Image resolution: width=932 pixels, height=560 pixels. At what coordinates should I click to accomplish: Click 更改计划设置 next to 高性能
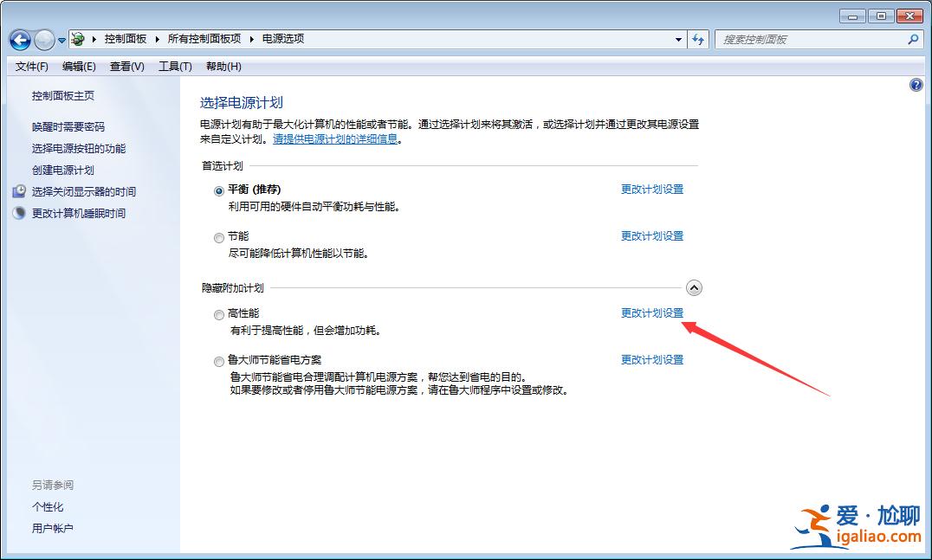point(651,312)
